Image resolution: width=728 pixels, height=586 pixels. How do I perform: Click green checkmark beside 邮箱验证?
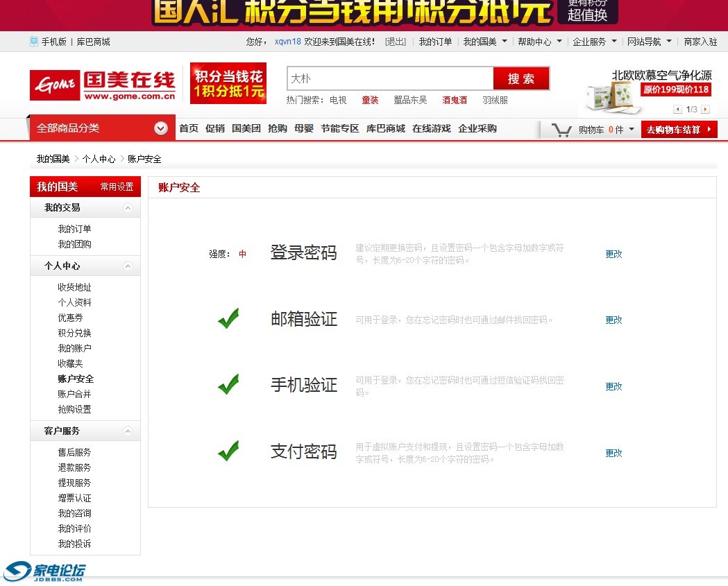click(228, 318)
